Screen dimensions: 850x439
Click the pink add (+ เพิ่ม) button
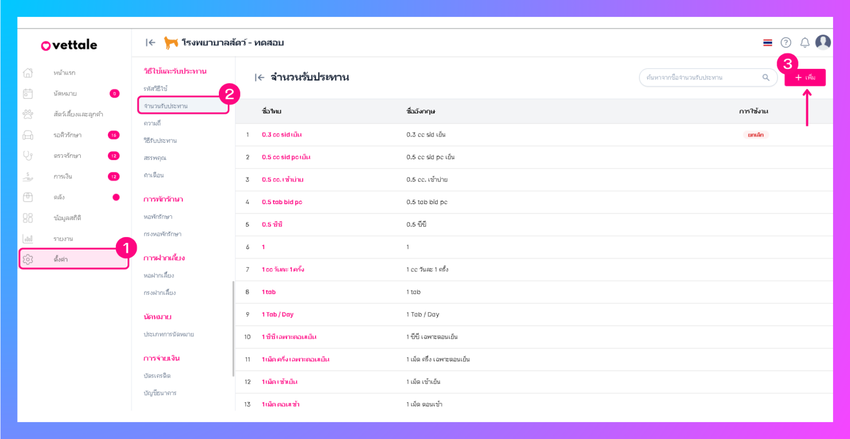tap(805, 77)
